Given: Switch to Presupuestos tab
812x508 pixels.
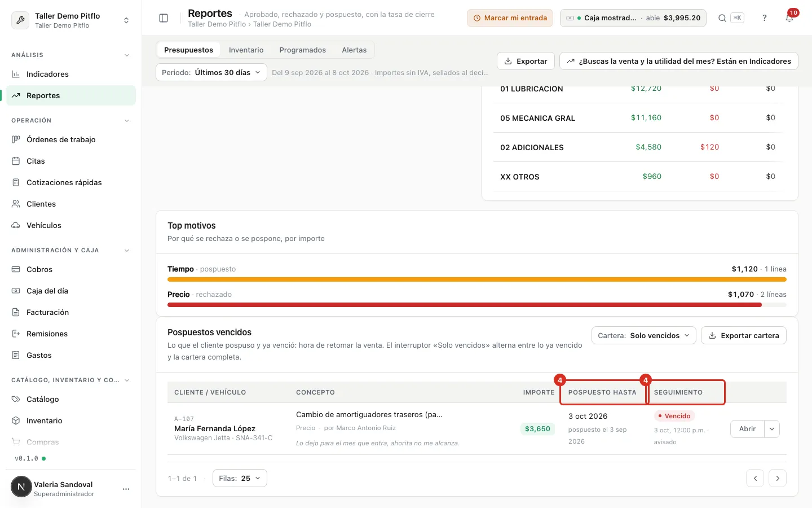Looking at the screenshot, I should point(188,50).
